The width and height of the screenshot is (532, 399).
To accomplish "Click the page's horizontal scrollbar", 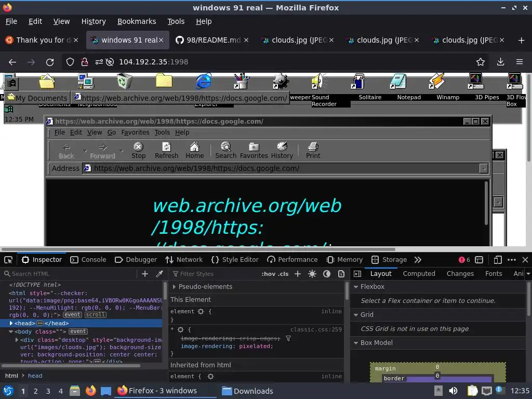I will pyautogui.click(x=198, y=249).
